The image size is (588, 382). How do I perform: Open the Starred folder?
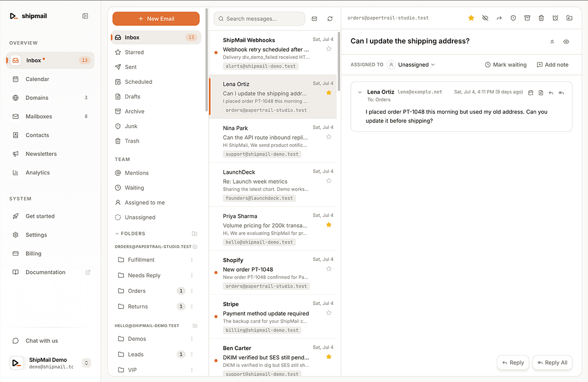coord(156,52)
